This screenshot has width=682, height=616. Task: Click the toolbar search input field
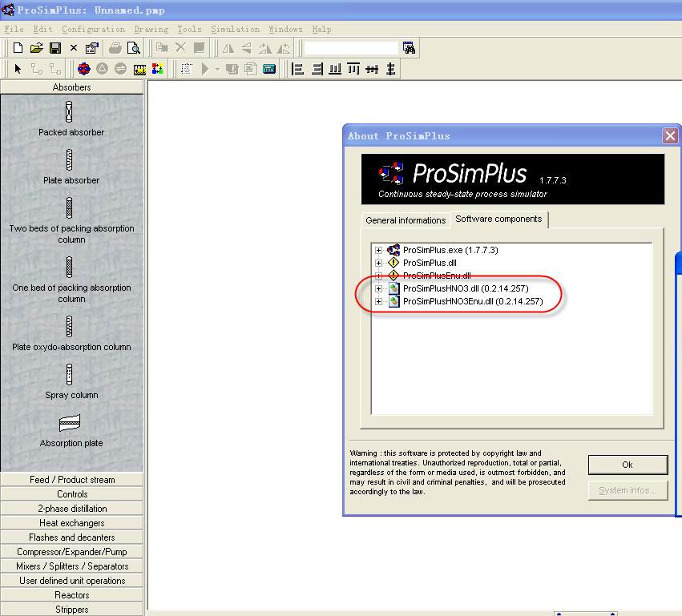pyautogui.click(x=350, y=48)
